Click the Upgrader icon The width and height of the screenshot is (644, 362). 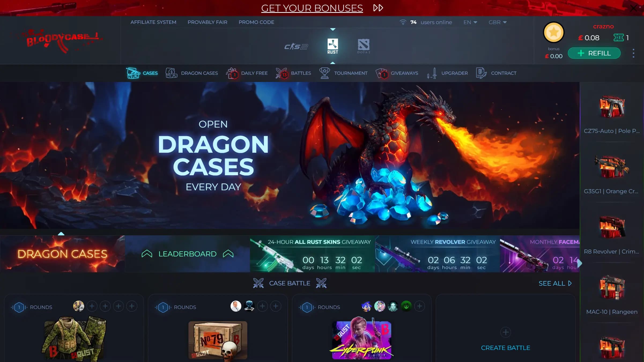pyautogui.click(x=432, y=73)
